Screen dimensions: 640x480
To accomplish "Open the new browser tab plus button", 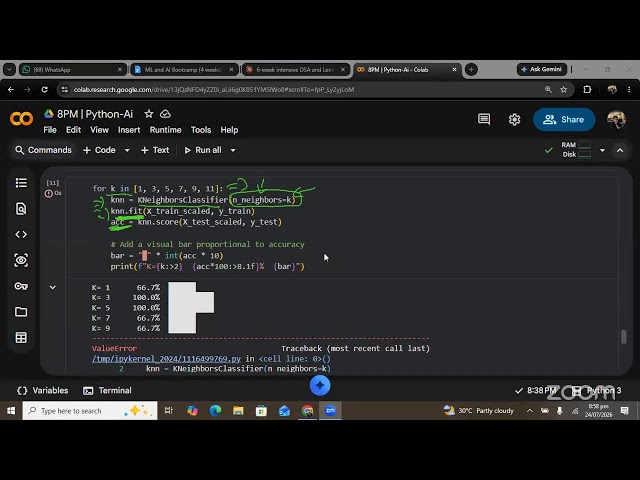I will point(471,70).
